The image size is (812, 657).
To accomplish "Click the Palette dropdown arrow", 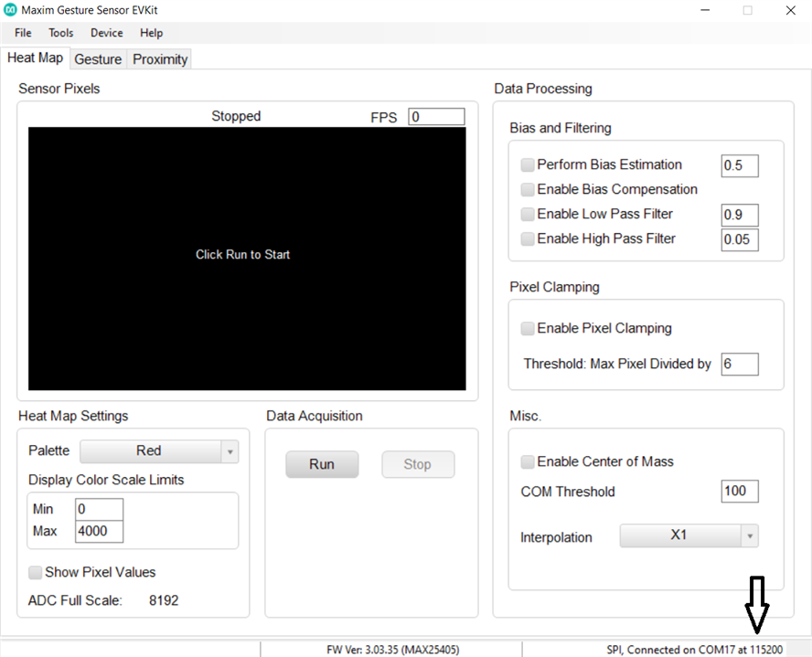I will point(230,452).
